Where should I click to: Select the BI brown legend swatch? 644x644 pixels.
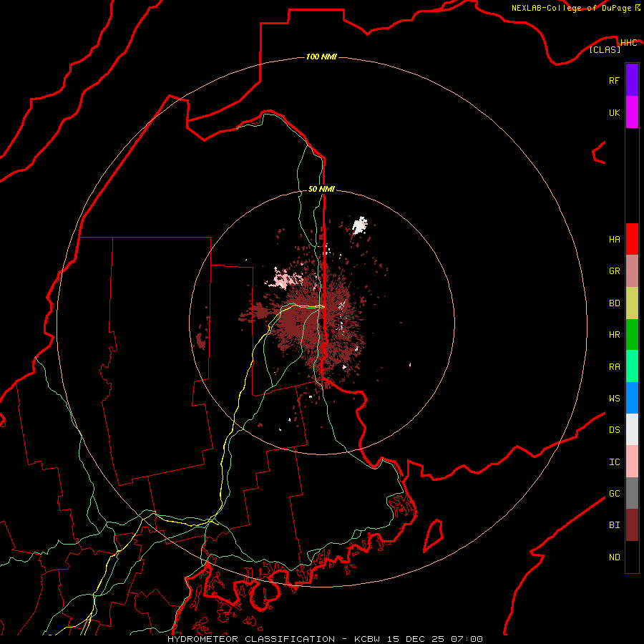tap(632, 525)
